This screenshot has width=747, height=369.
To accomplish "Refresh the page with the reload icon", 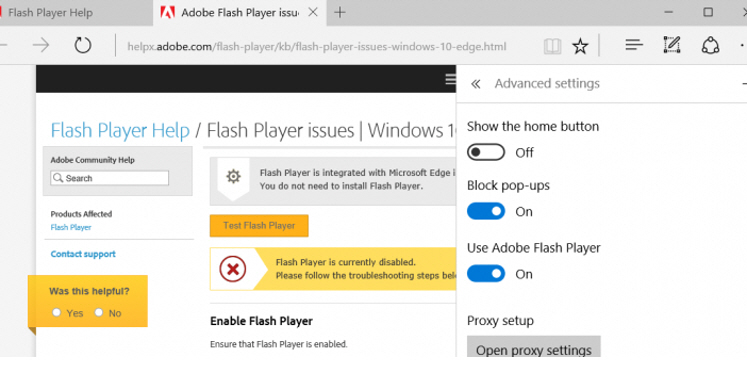I will (82, 45).
